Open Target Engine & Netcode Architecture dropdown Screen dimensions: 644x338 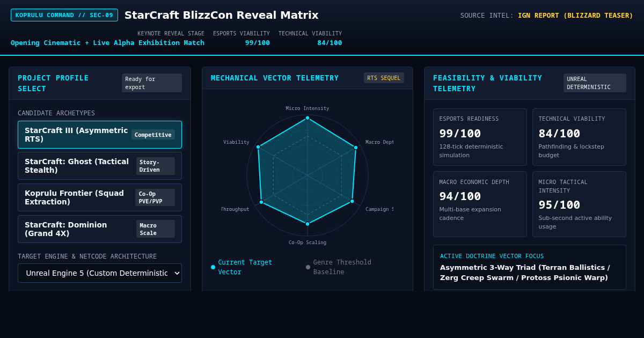pyautogui.click(x=100, y=273)
